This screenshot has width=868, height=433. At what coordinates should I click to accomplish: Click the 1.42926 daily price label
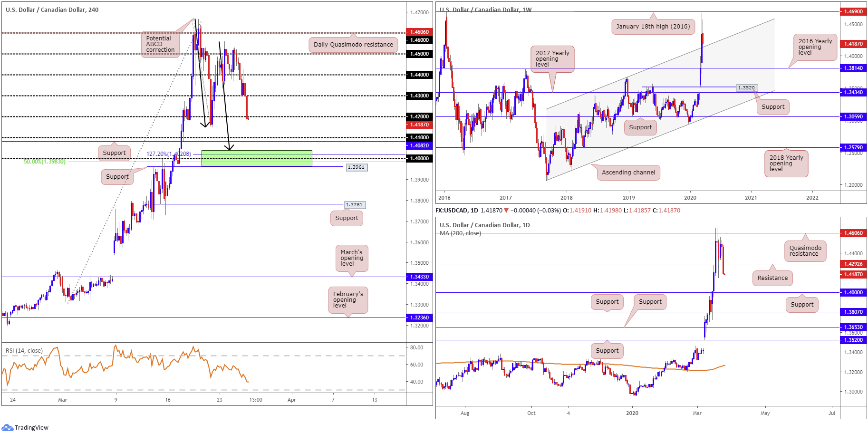click(853, 264)
